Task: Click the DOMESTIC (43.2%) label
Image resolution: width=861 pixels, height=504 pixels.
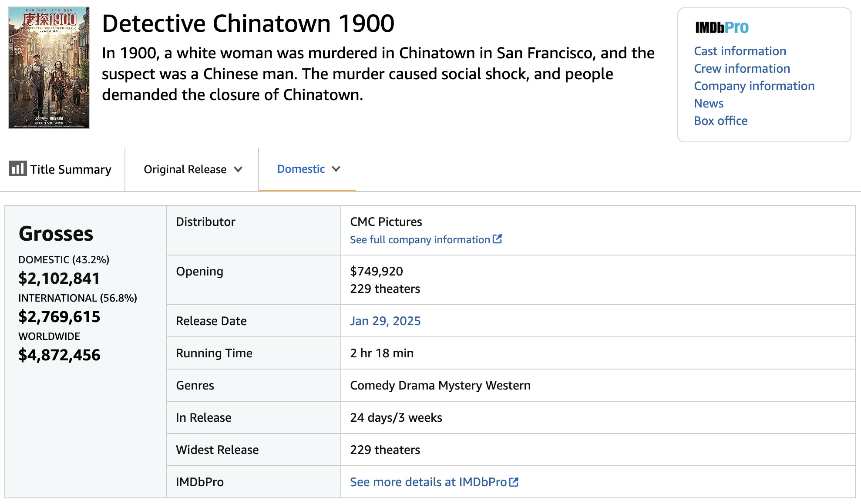Action: pos(64,260)
